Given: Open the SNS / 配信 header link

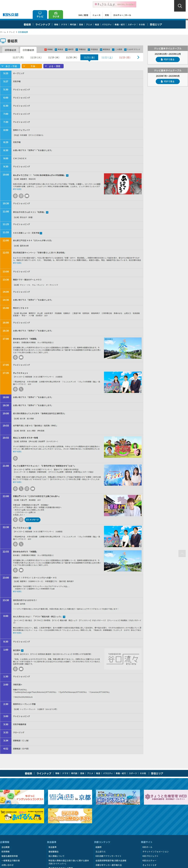Looking at the screenshot, I should 83,15.
